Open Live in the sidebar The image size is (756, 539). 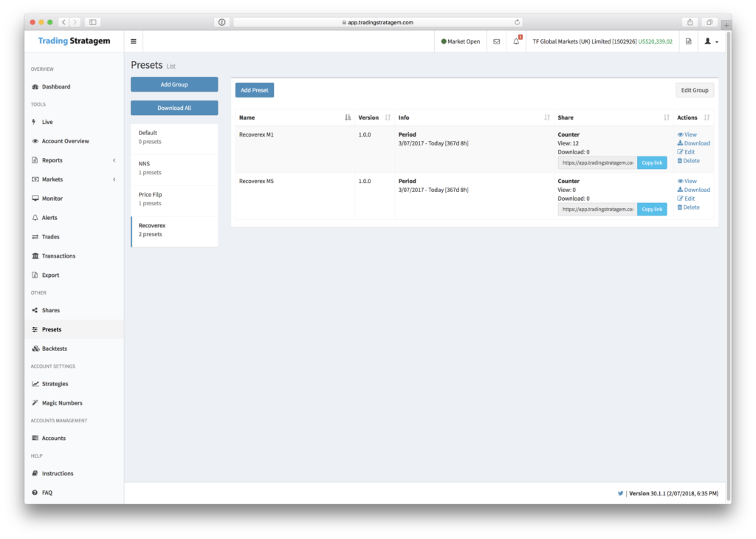pos(47,122)
